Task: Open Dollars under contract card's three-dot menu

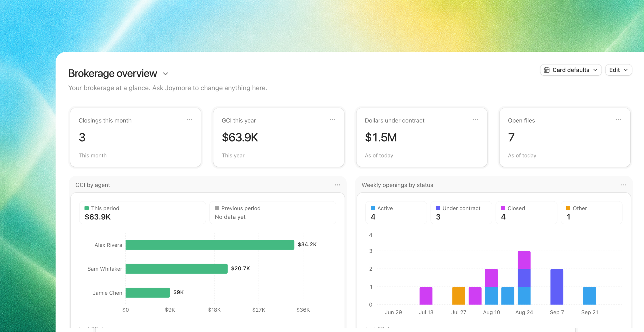Action: click(x=475, y=120)
